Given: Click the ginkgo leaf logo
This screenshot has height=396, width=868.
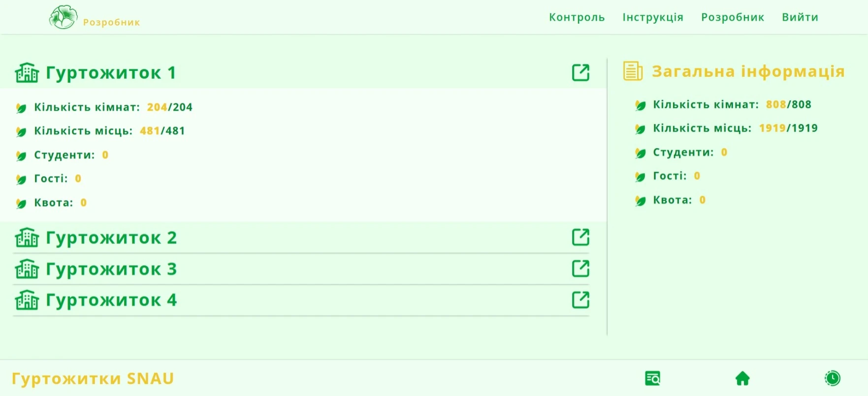Looking at the screenshot, I should coord(63,17).
